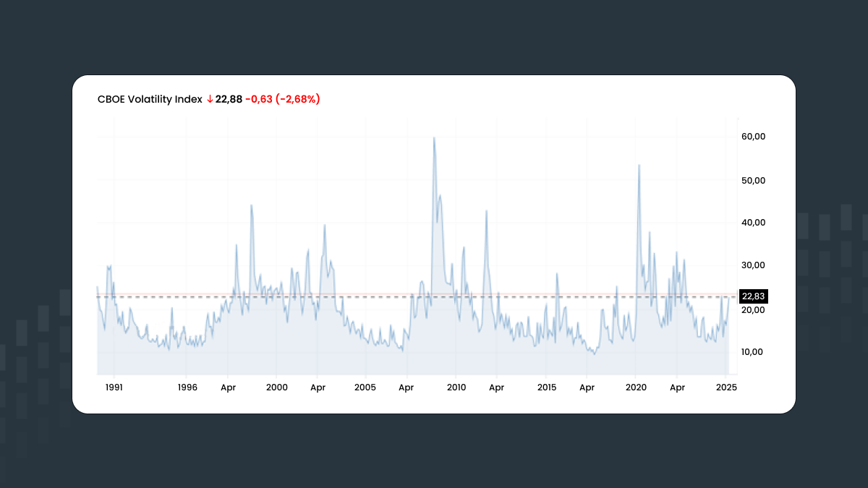Click the 2000 x-axis label

click(x=277, y=388)
